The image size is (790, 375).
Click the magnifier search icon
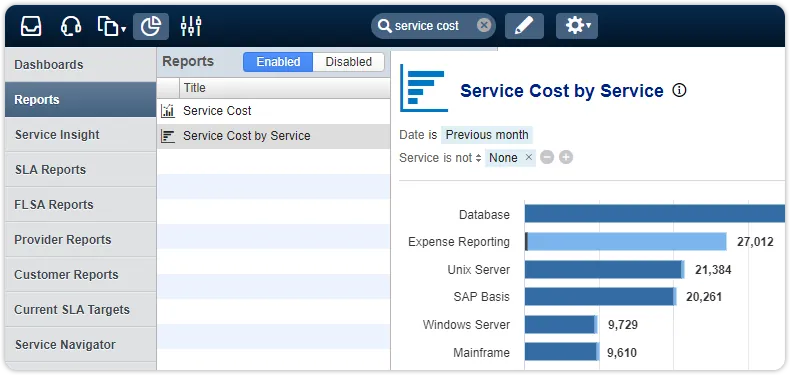coord(384,26)
